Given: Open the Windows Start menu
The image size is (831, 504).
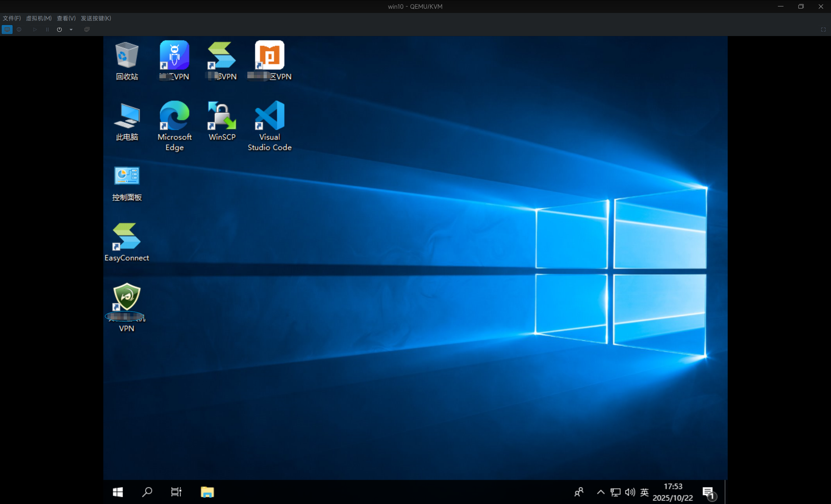Looking at the screenshot, I should click(x=118, y=492).
